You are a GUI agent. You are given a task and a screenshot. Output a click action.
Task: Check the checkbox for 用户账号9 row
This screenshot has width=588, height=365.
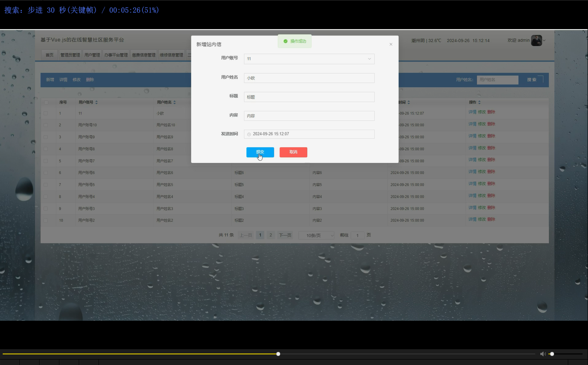click(46, 137)
